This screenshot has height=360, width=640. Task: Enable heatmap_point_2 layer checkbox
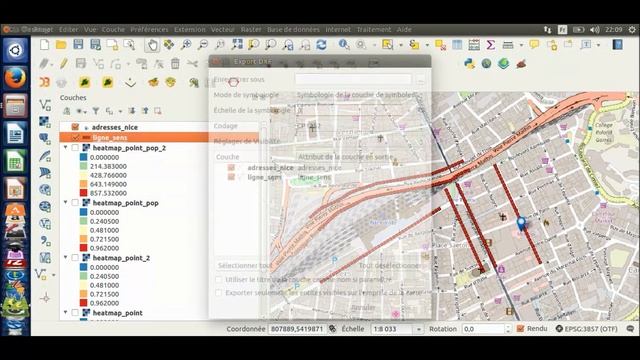point(75,258)
